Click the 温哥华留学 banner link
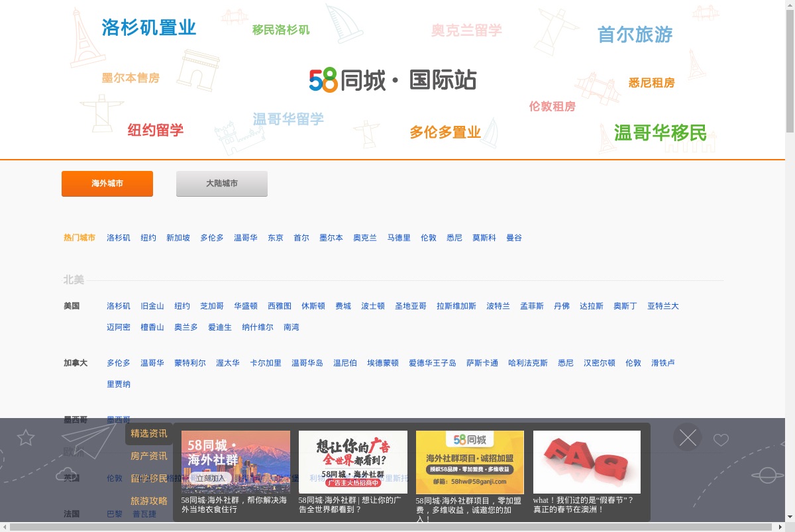This screenshot has height=532, width=795. point(288,119)
